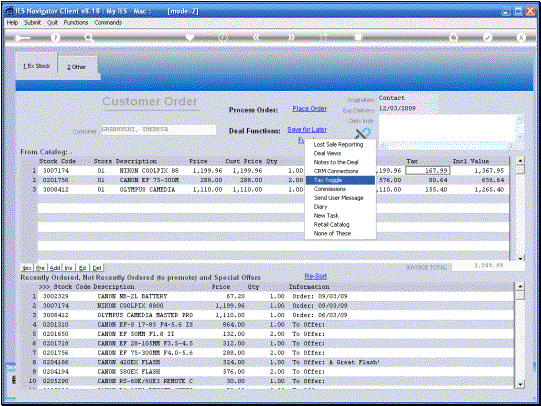Open the Quit menu
The height and width of the screenshot is (406, 541).
[x=52, y=22]
